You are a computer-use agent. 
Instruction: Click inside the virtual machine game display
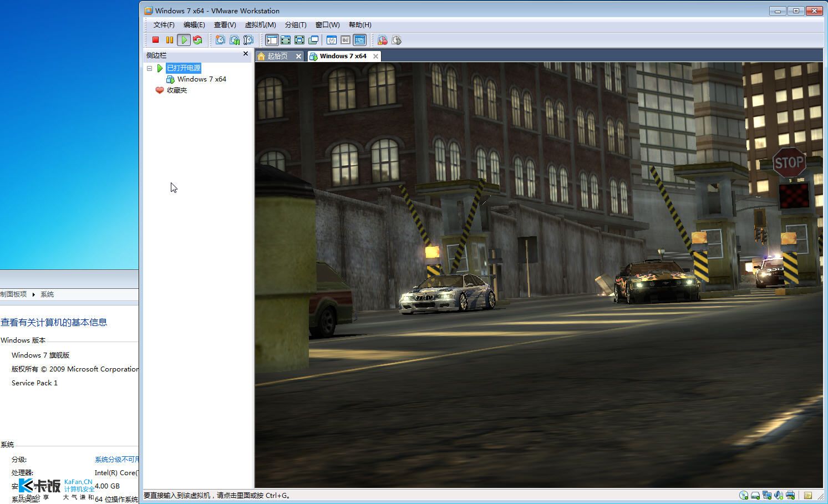[539, 275]
